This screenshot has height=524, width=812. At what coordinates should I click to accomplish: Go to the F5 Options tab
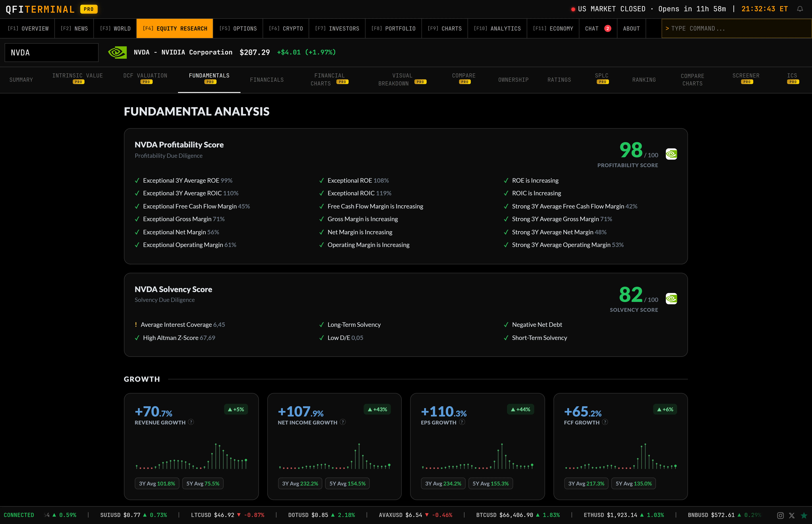click(x=238, y=29)
